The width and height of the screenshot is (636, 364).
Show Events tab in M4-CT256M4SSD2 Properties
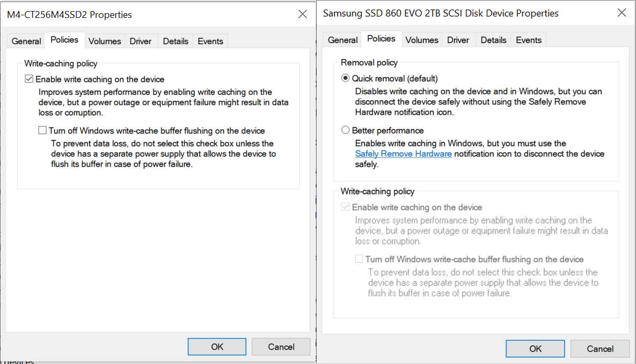coord(211,41)
